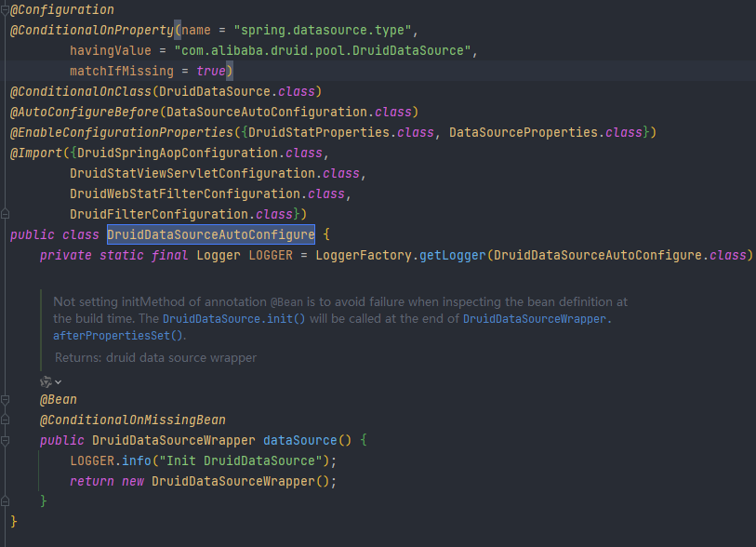Click the dataSource method name

click(300, 440)
